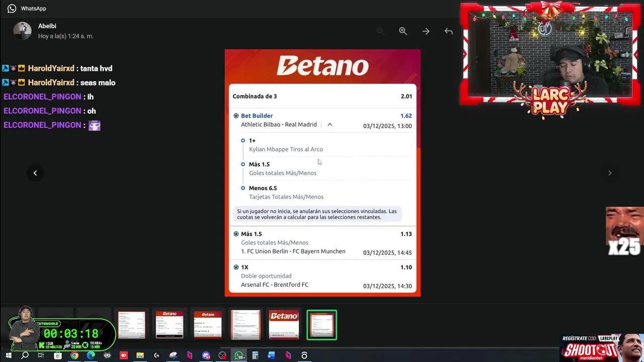This screenshot has width=644, height=362.
Task: Click the Bet Builder odds 1.62
Action: 406,116
